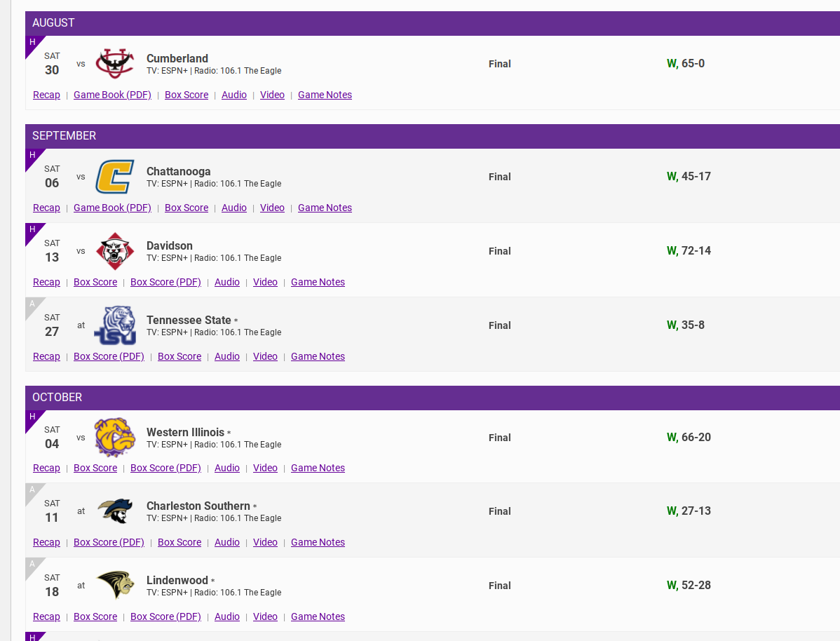Open Game Notes for Charleston Southern

(x=318, y=542)
